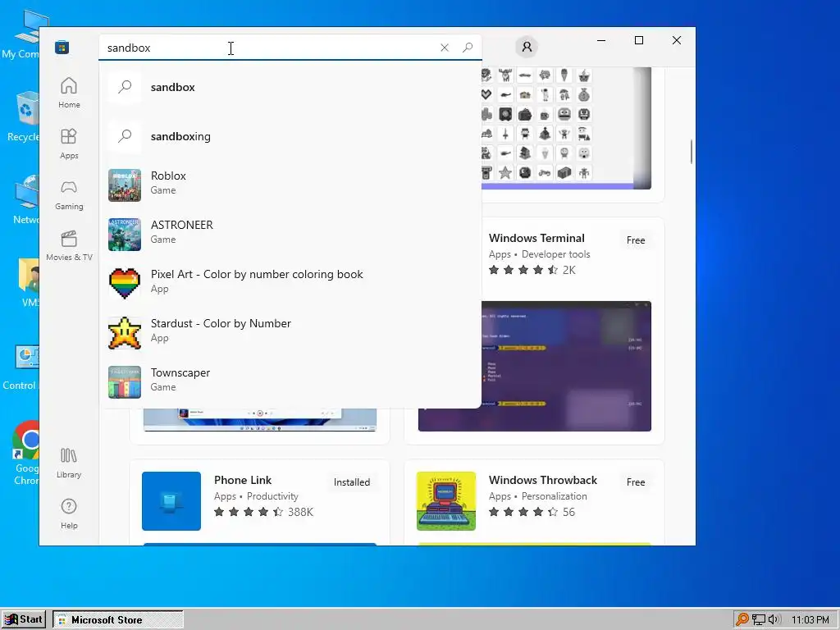The height and width of the screenshot is (630, 840).
Task: Select the Network desktop icon
Action: (25, 199)
